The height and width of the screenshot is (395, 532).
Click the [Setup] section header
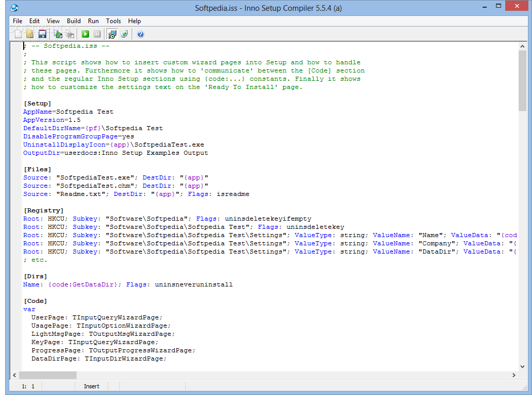[x=38, y=104]
